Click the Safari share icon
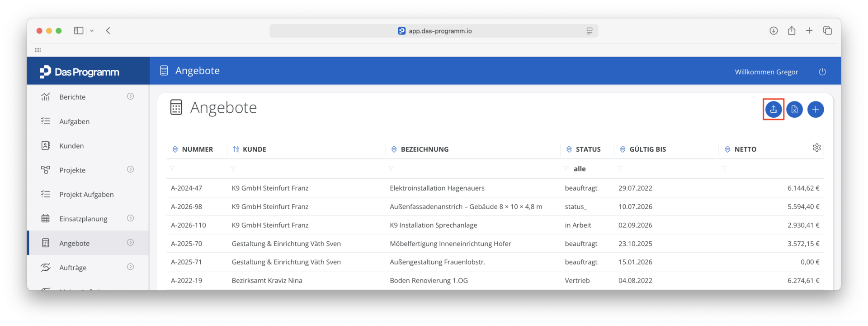 coord(792,30)
